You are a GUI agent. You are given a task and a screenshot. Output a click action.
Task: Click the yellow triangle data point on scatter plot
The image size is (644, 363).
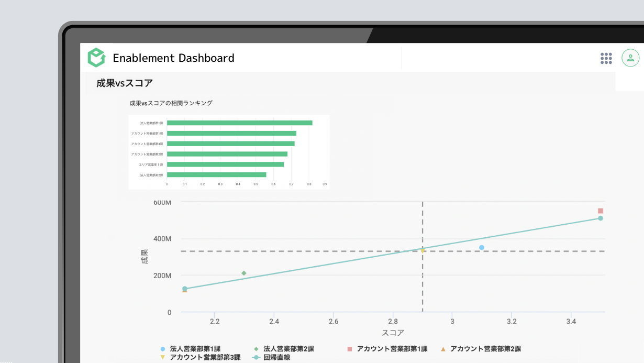click(423, 251)
